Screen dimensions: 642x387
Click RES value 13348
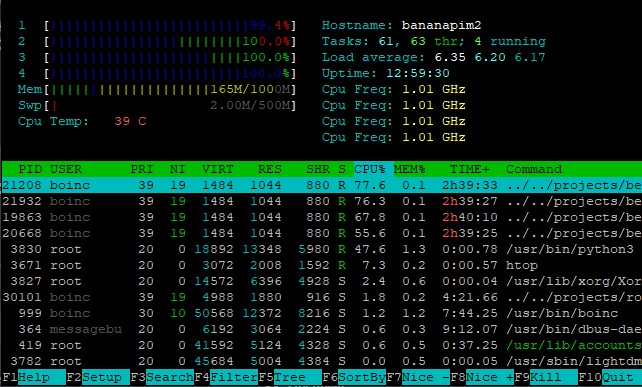[262, 249]
